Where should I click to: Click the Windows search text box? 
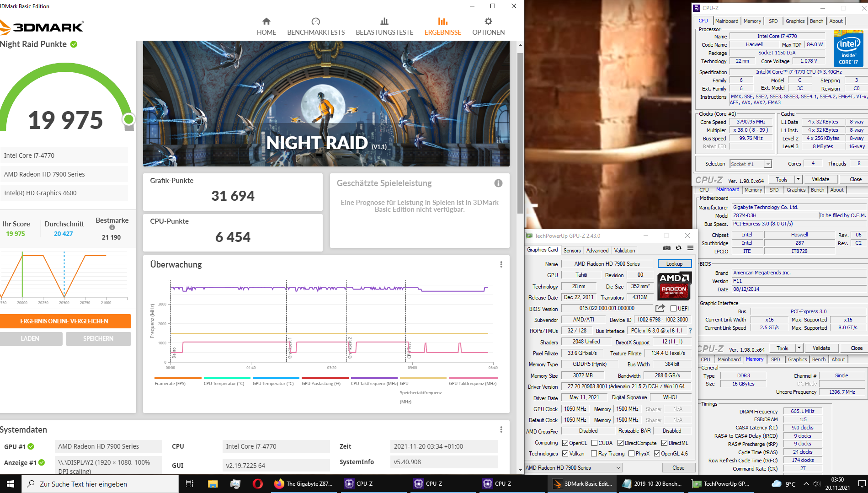[x=101, y=483]
